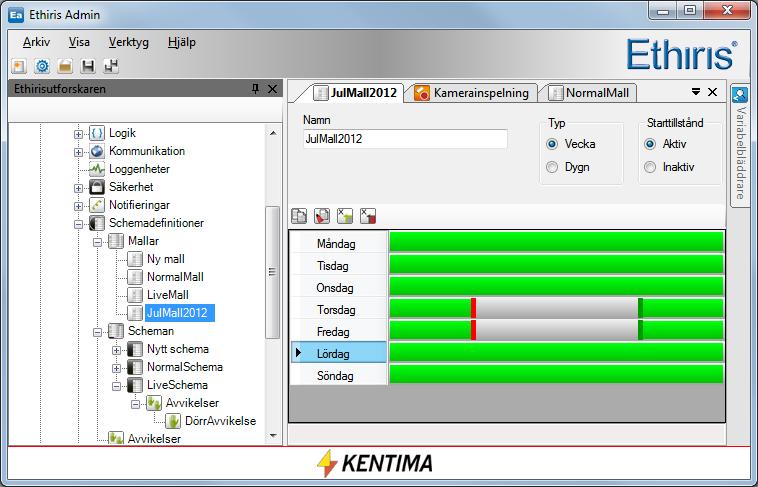Select JulMall2012 in the tree
The width and height of the screenshot is (758, 487).
coord(180,313)
